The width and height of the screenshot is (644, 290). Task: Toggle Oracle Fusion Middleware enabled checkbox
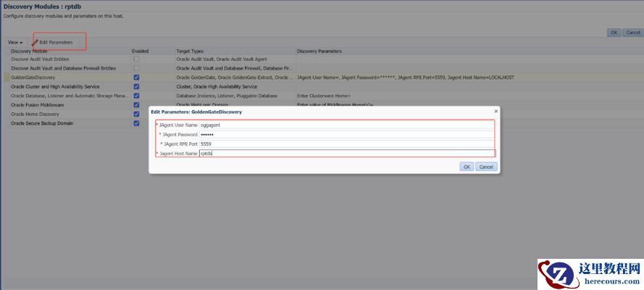(136, 104)
